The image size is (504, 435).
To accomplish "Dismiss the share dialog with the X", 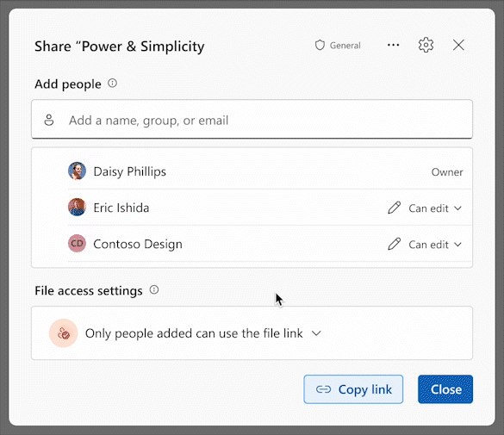I will (x=458, y=45).
